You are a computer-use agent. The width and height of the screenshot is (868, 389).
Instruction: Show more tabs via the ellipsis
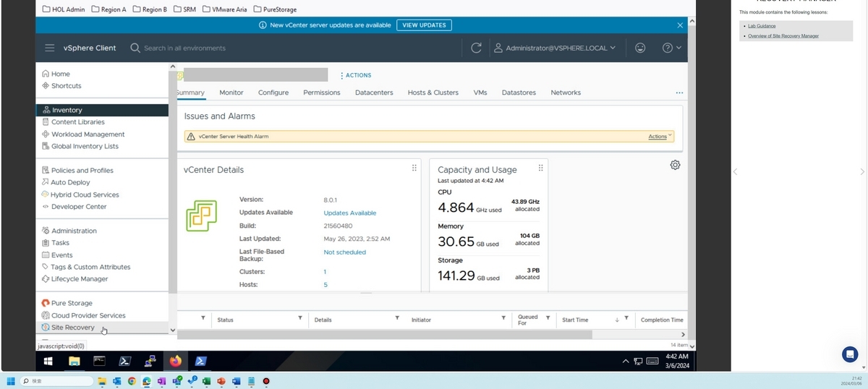tap(679, 93)
